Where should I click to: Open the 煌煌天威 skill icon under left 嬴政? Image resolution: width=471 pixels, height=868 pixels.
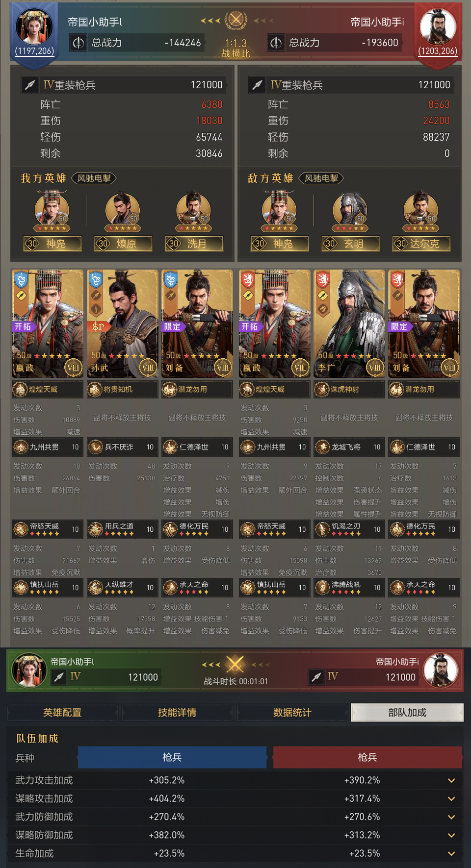pyautogui.click(x=20, y=390)
